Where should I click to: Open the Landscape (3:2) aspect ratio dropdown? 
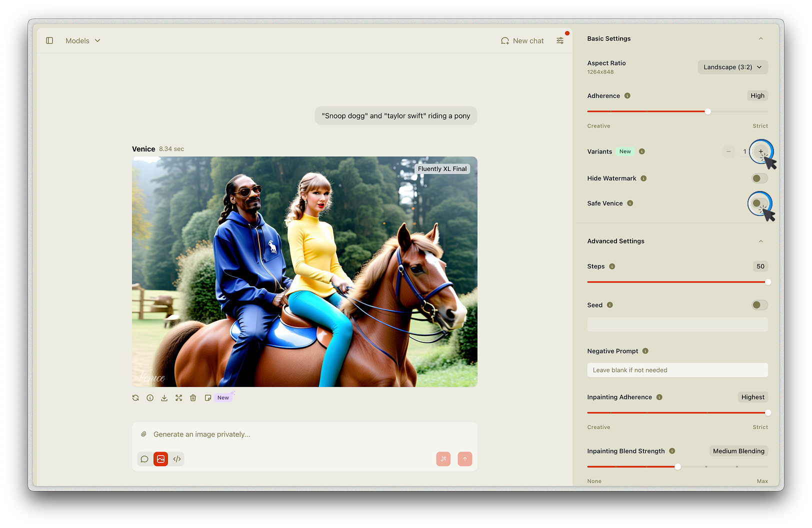[x=732, y=67]
